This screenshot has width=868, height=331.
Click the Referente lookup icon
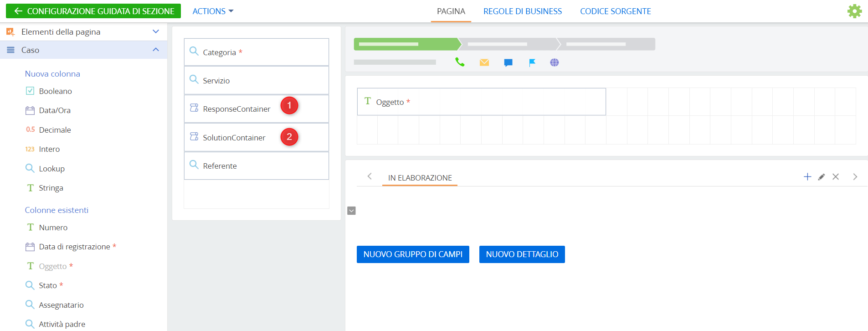[x=194, y=165]
